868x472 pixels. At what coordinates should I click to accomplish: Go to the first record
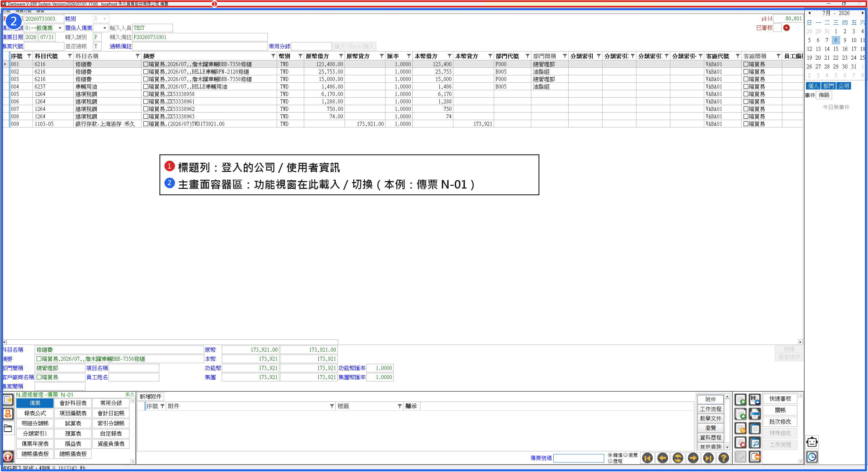click(647, 458)
